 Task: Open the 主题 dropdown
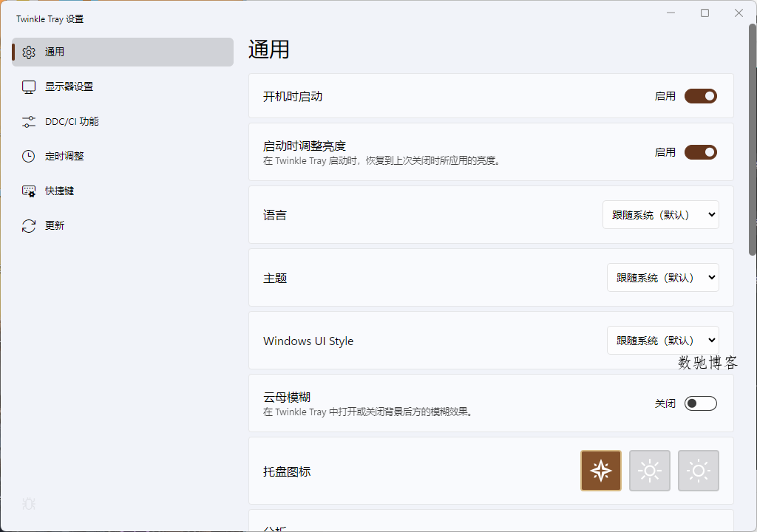point(663,278)
